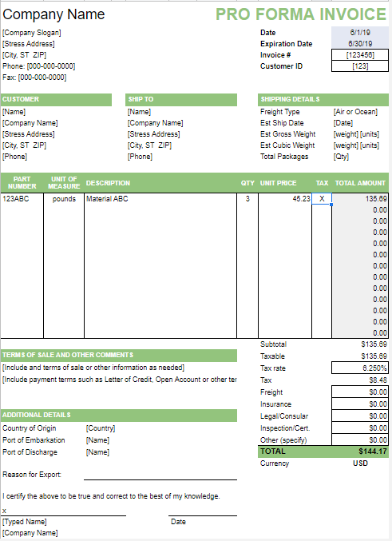Screen dimensions: 392x541
Task: Select the pounds unit of measure cell
Action: (x=64, y=199)
